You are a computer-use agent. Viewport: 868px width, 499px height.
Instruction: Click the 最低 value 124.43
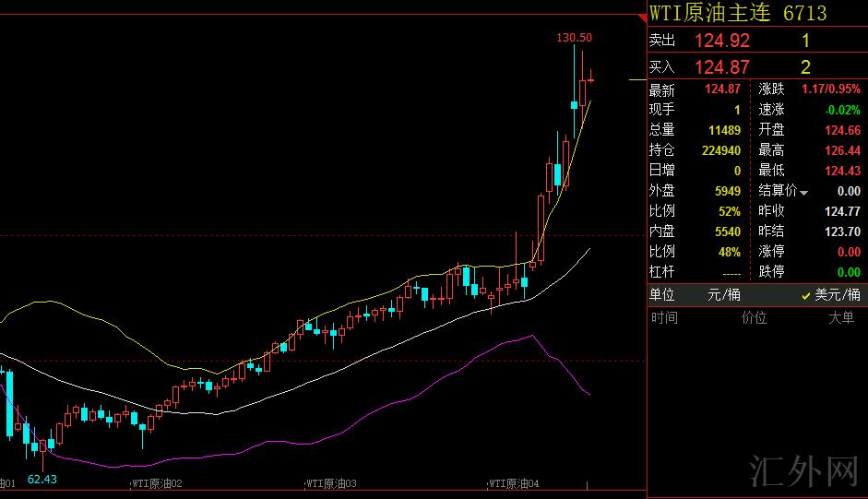[x=842, y=171]
